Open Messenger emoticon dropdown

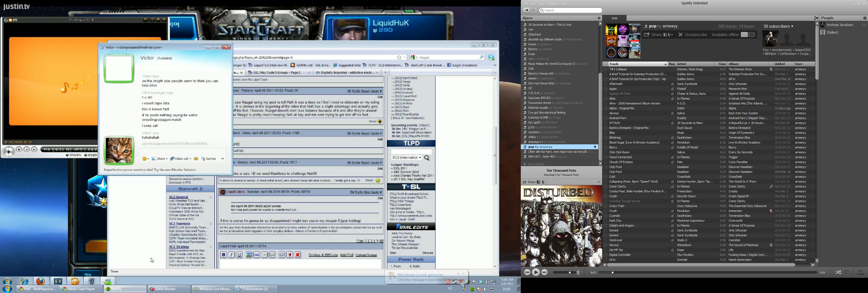click(x=145, y=158)
